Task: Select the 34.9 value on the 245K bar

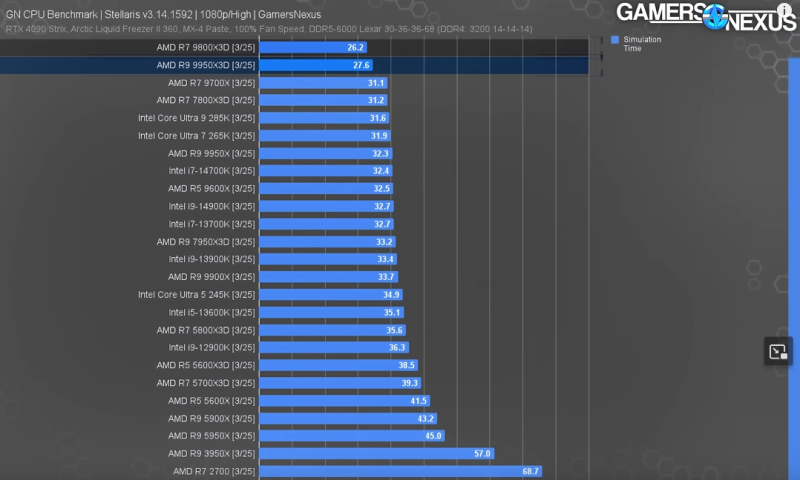Action: point(391,295)
